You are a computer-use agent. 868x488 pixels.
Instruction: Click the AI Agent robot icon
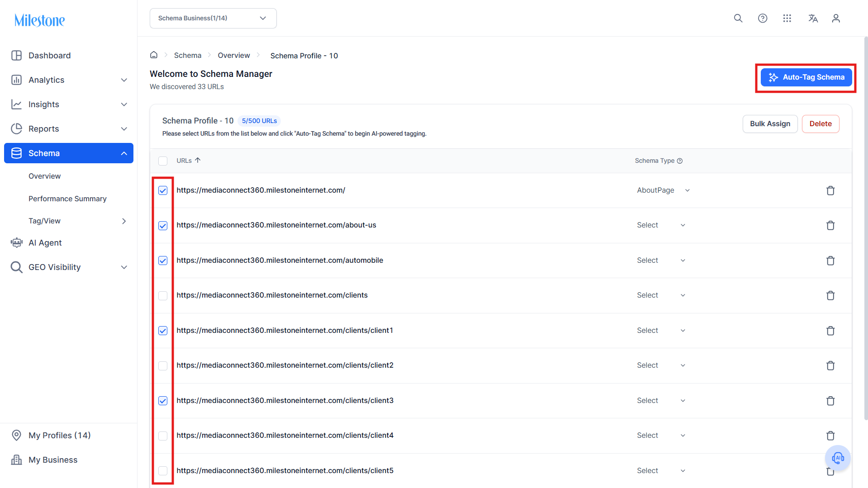pos(16,242)
